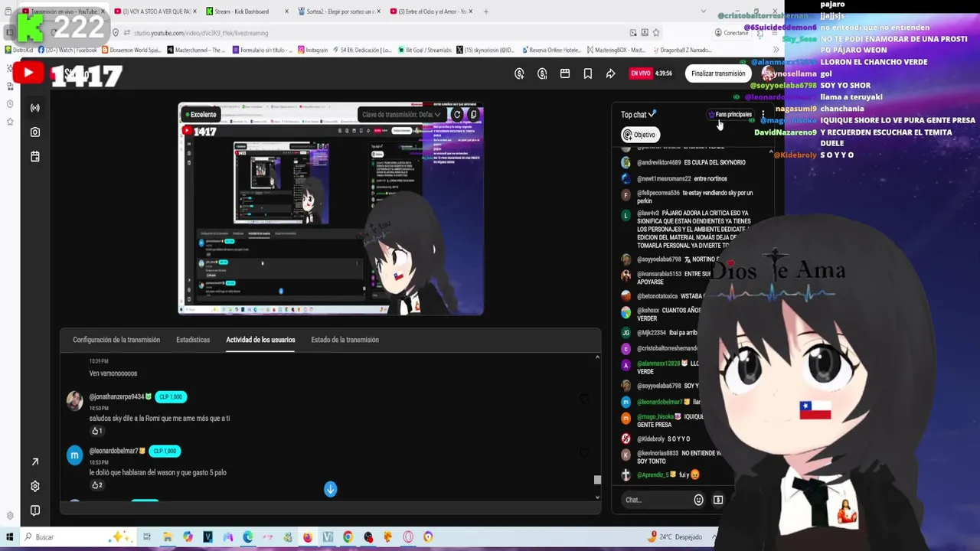Open 'Reserva Online Hotele...' bookmark
Screen dimensions: 980x551
click(x=551, y=50)
